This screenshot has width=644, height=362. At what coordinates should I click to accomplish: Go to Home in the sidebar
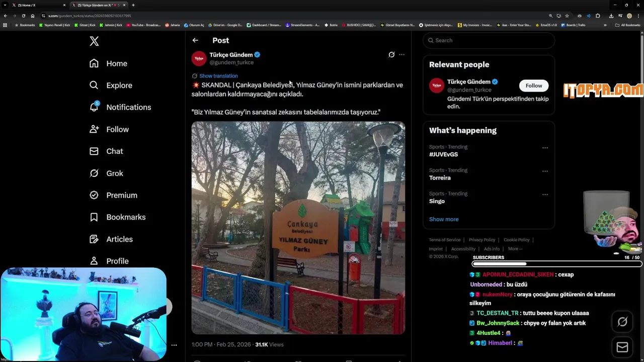pos(108,63)
